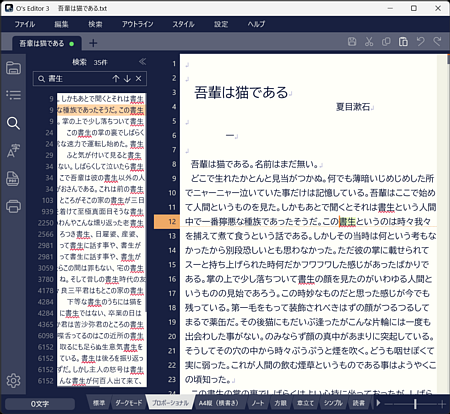Screen dimensions: 450x414
Task: Switch to the シンプル style tab
Action: (x=333, y=403)
